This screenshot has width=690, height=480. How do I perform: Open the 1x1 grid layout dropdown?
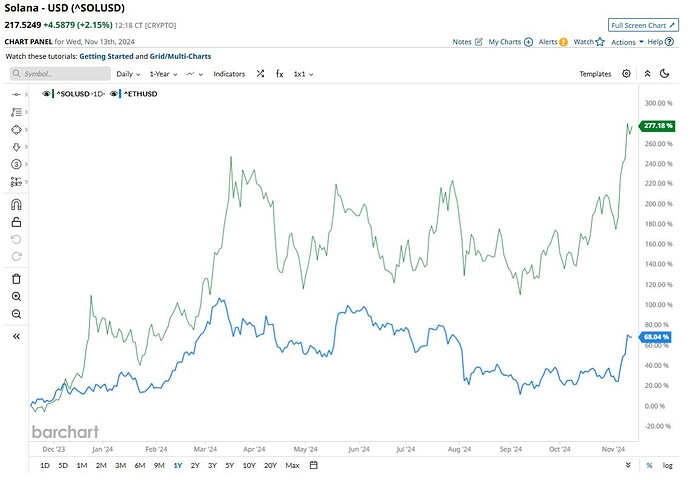(x=304, y=74)
